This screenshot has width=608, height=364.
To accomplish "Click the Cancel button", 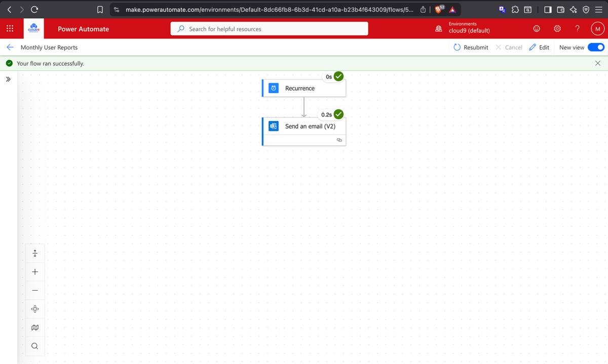I will click(x=509, y=47).
